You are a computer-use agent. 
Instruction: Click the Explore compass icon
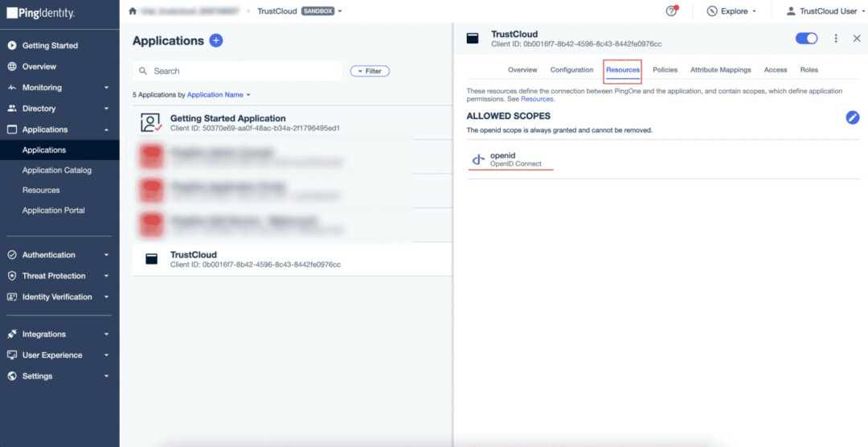[x=712, y=11]
